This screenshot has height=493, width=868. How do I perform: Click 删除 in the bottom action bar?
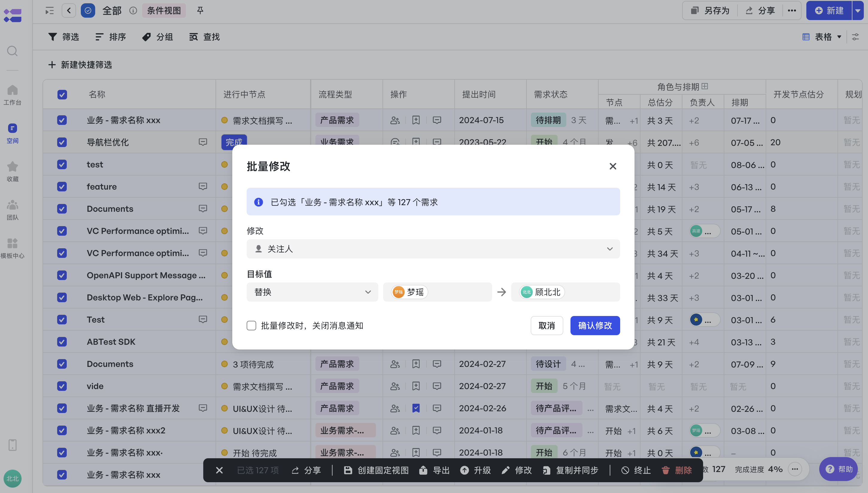click(676, 470)
